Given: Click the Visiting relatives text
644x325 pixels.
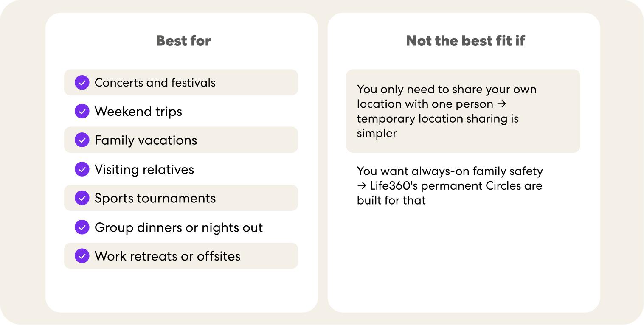Looking at the screenshot, I should 144,169.
